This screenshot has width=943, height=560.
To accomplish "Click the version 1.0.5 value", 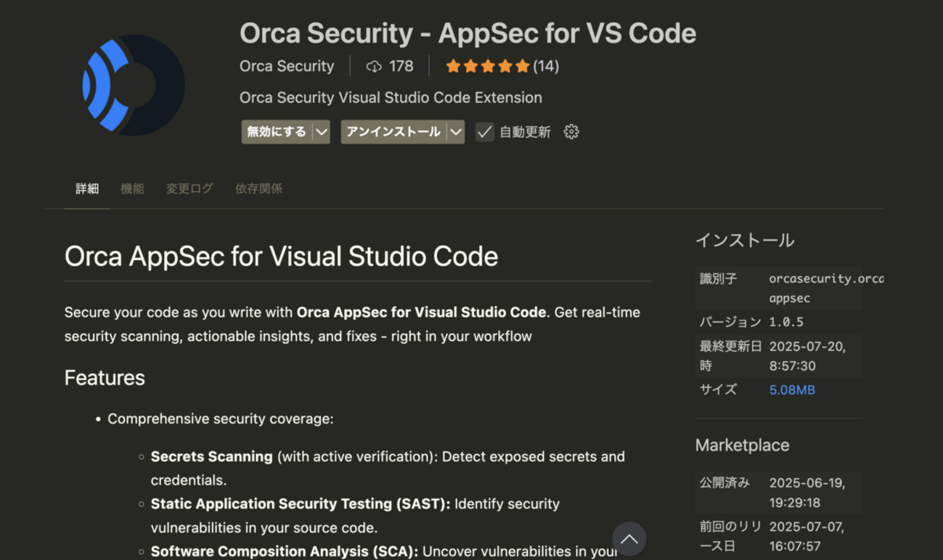I will (786, 322).
